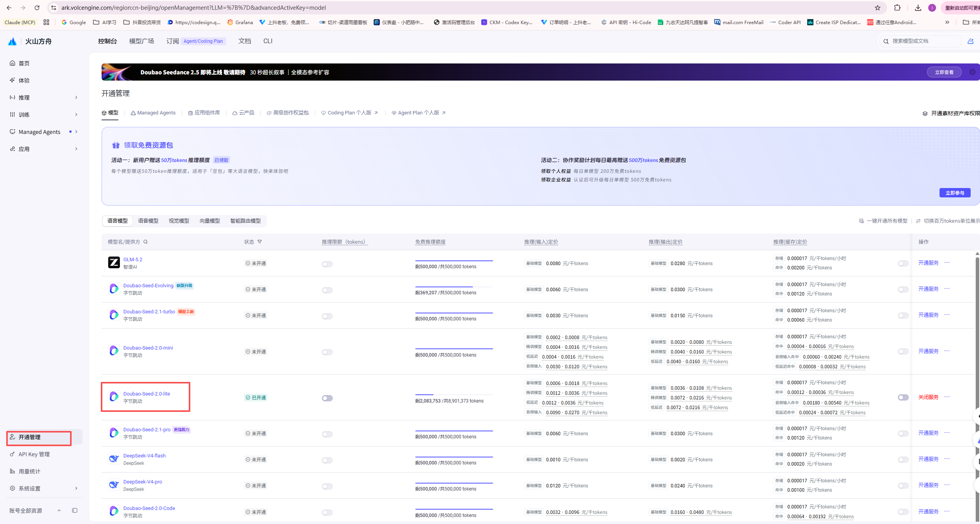Click the 立即查看 banner button
The width and height of the screenshot is (980, 524).
(x=944, y=72)
